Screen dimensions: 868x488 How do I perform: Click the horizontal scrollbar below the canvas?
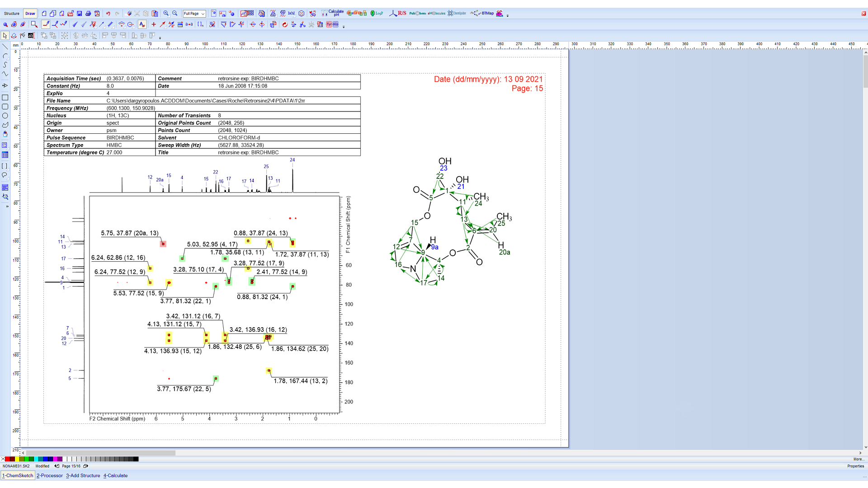[x=99, y=453]
